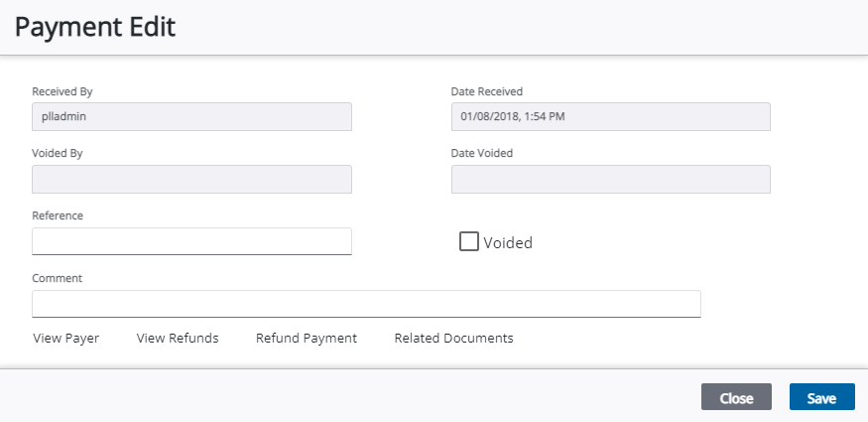Open the View Payer link
The height and width of the screenshot is (422, 868).
(65, 339)
